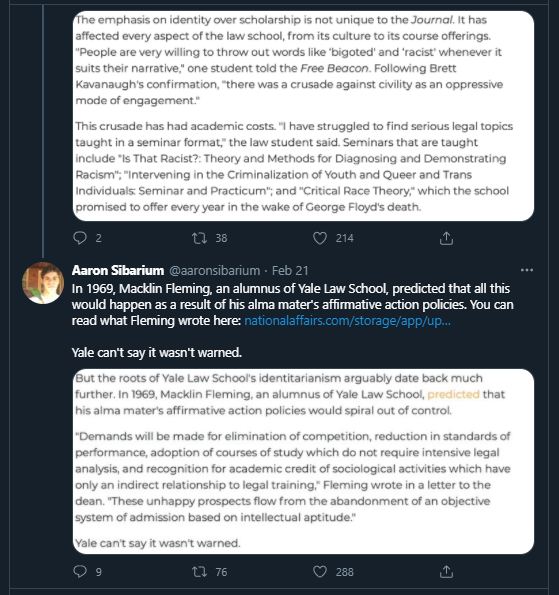Share the top tweet via share icon
Screen dimensions: 559x595
coord(446,238)
